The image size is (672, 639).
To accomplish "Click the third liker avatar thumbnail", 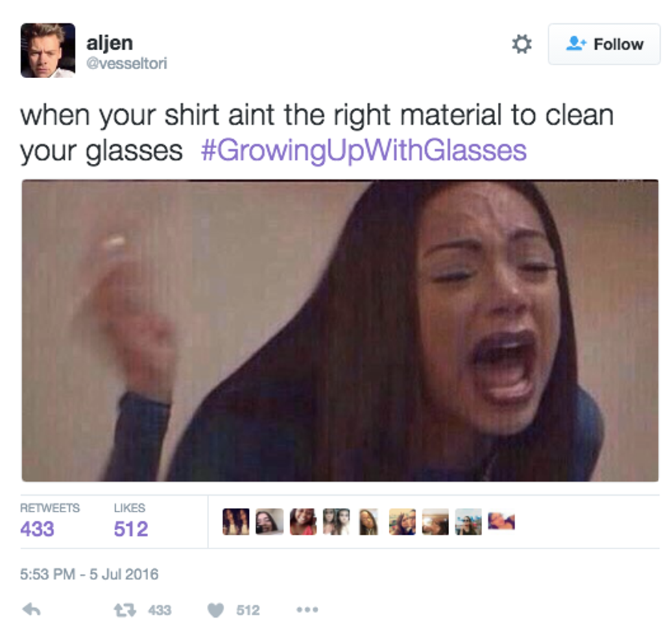I will coord(303,522).
